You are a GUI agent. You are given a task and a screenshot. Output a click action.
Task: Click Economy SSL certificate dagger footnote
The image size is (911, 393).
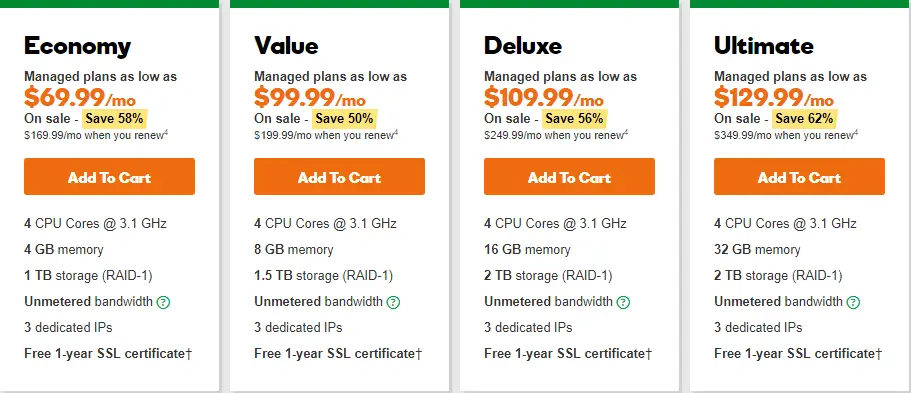[x=189, y=353]
